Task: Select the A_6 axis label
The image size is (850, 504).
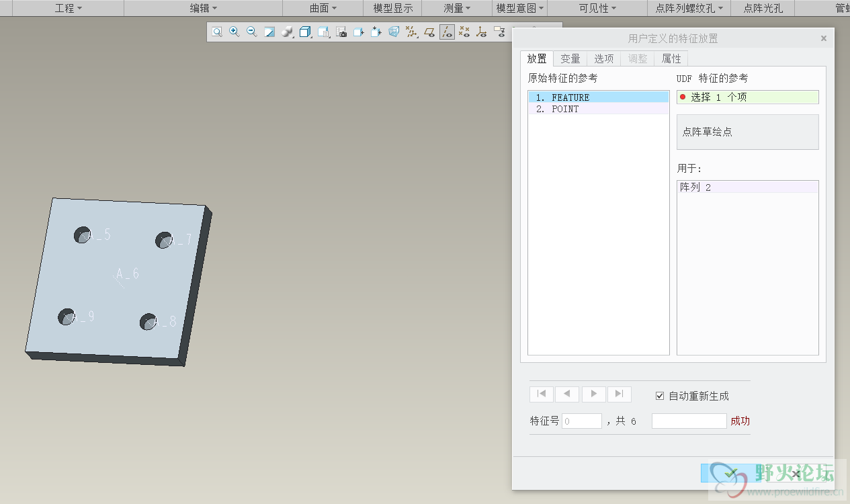Action: pos(128,274)
